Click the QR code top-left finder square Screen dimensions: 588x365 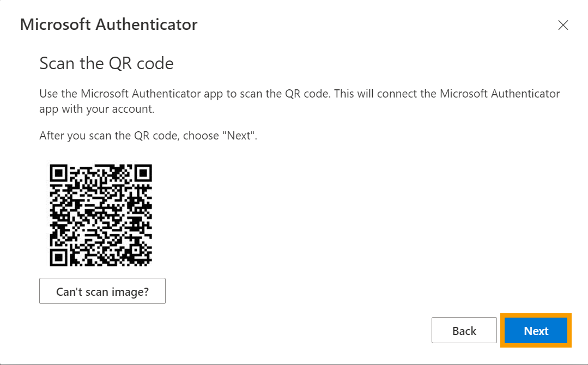click(58, 173)
